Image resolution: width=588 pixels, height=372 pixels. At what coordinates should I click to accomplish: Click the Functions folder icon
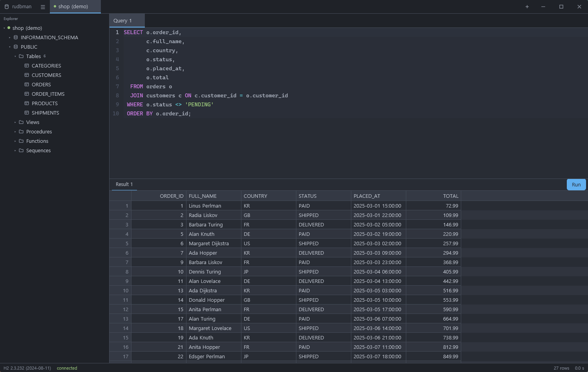click(x=21, y=141)
